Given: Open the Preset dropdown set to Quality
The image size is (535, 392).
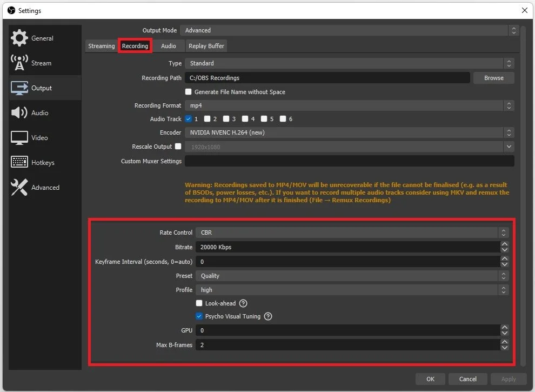Looking at the screenshot, I should tap(352, 276).
